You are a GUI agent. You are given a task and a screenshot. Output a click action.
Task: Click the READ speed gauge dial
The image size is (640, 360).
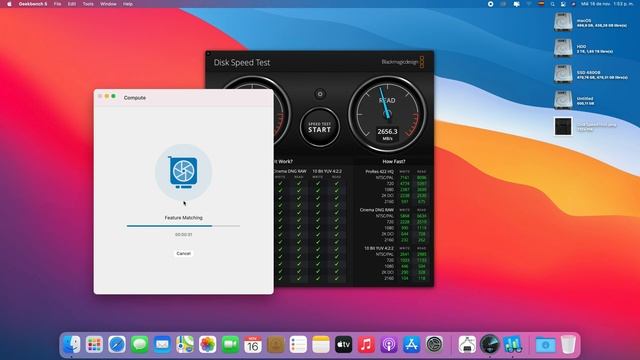[387, 114]
